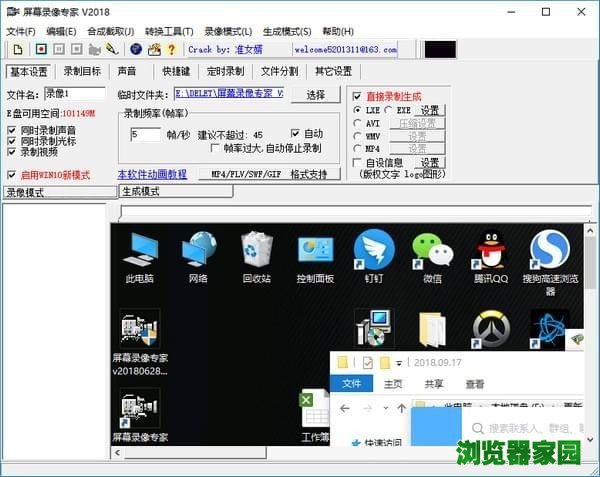Click the yellow question mark help icon
This screenshot has height=477, width=600.
click(171, 49)
